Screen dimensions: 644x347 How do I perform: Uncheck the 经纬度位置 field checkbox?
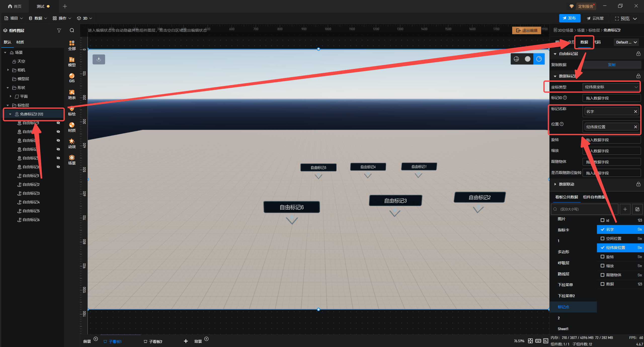pos(602,248)
